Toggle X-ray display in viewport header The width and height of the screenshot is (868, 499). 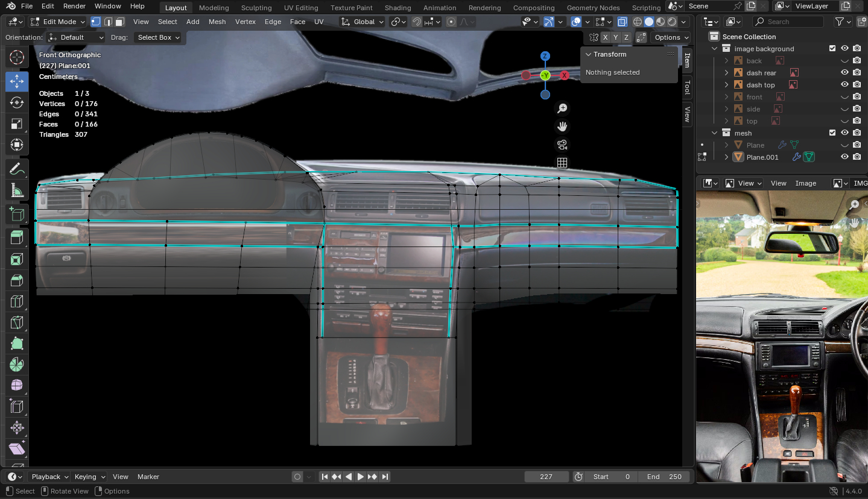[622, 22]
